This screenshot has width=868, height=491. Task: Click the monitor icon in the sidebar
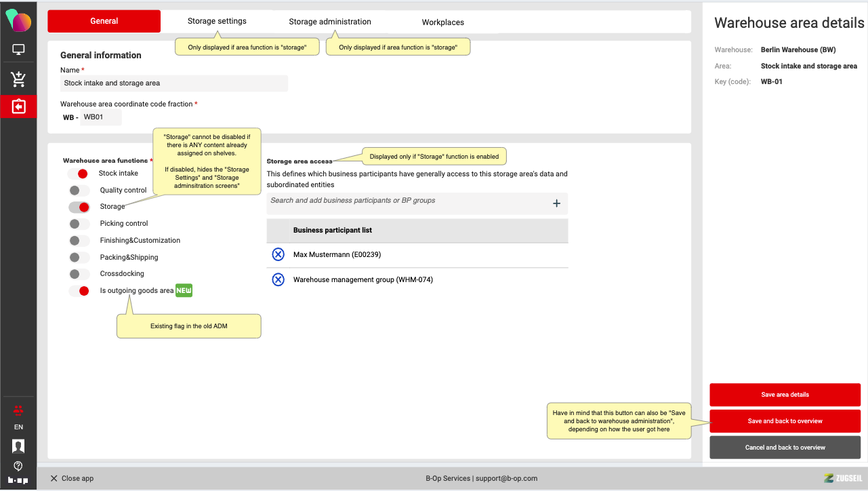18,50
